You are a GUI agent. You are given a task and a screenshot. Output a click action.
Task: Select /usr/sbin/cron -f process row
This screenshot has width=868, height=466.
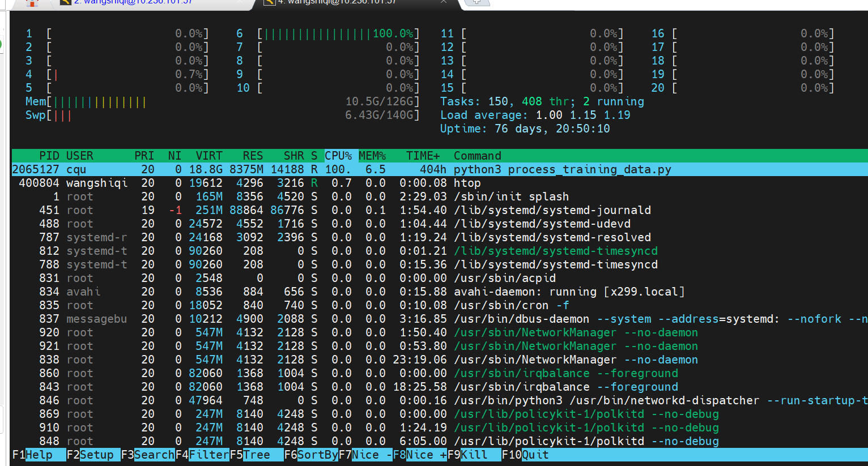pos(440,305)
